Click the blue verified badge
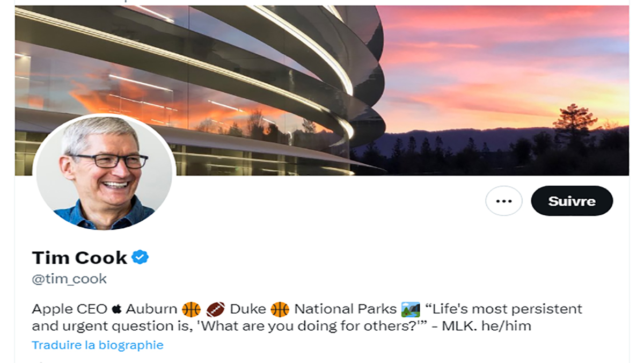This screenshot has width=644, height=363. (140, 257)
